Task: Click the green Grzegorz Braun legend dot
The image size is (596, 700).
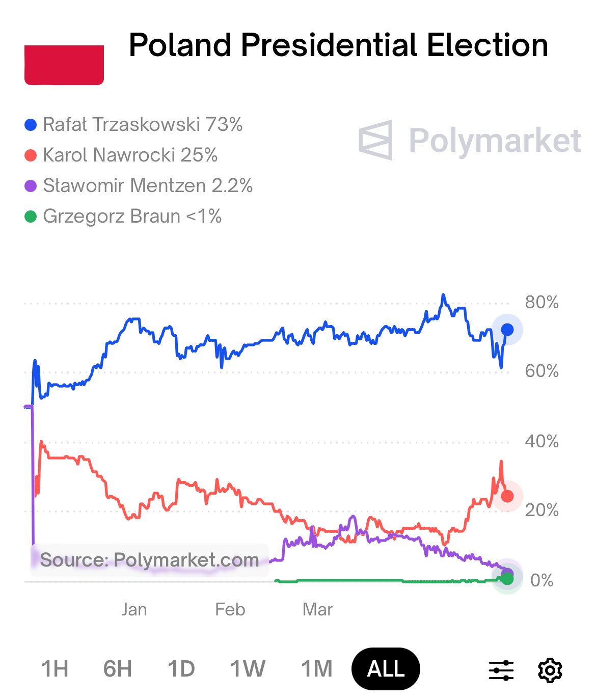Action: (31, 217)
